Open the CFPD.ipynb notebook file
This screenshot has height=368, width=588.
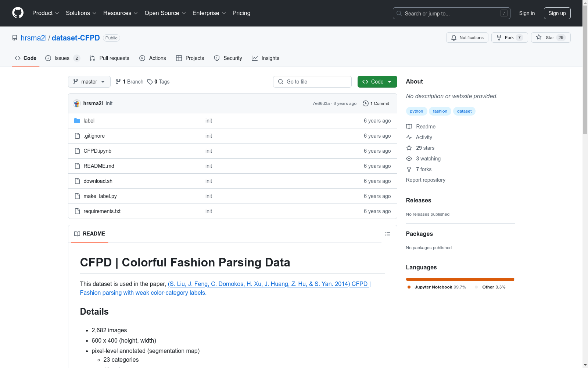[x=97, y=151]
